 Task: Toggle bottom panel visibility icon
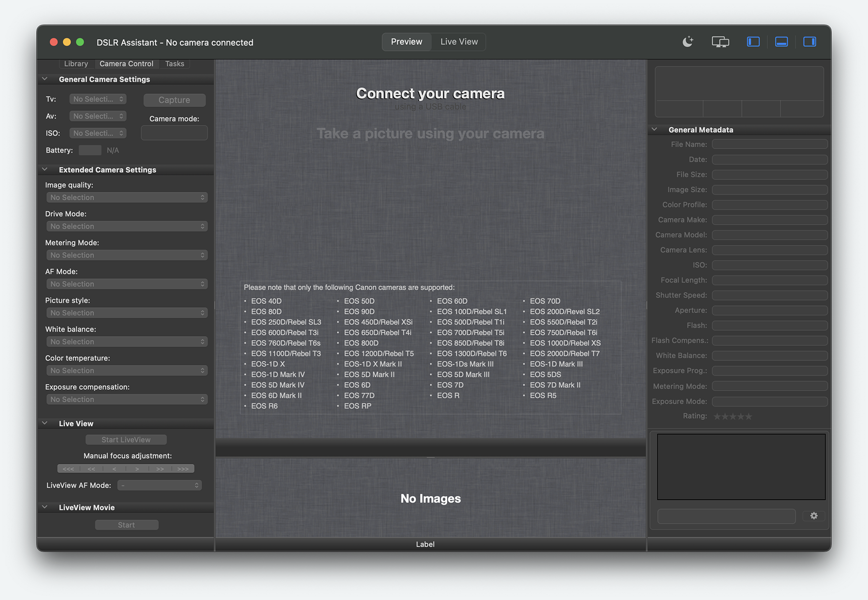[x=781, y=42]
